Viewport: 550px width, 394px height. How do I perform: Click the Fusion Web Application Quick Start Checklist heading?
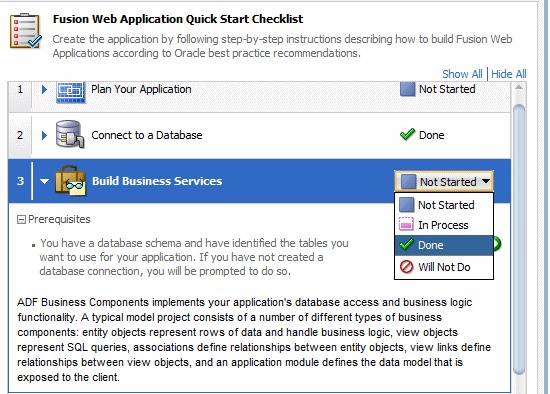(x=178, y=19)
